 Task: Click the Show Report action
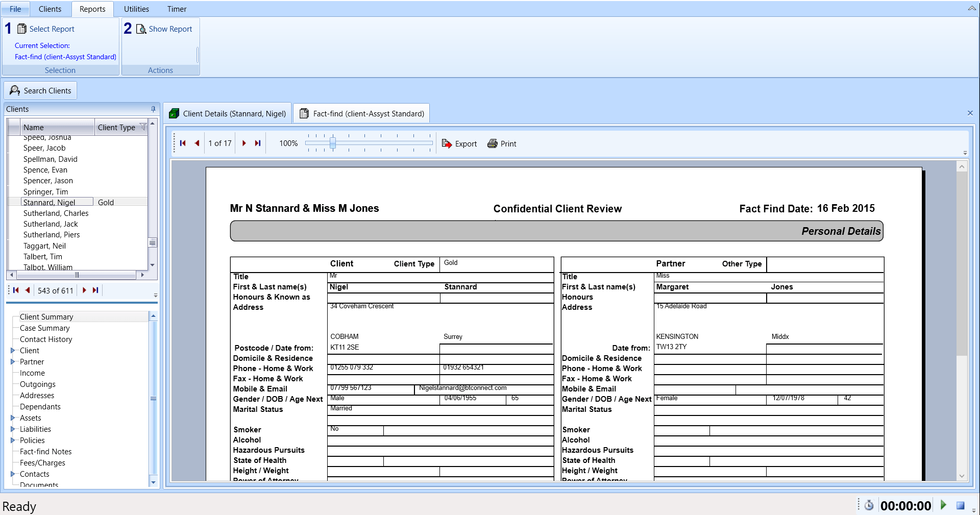tap(164, 29)
